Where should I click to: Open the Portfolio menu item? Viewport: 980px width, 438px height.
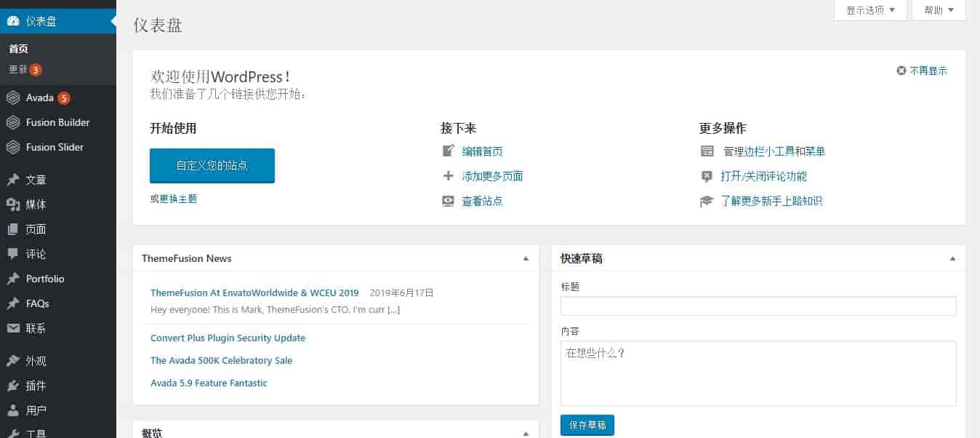click(x=45, y=279)
